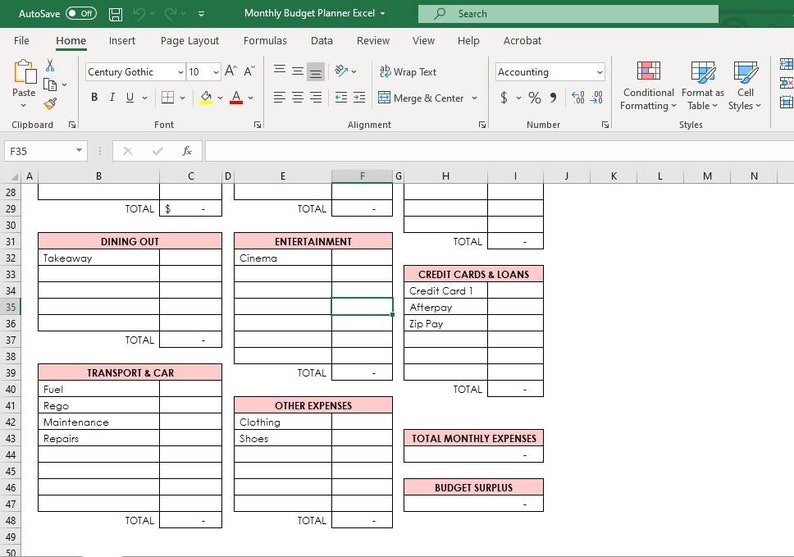794x557 pixels.
Task: Open Number Format Accounting dropdown
Action: click(x=600, y=72)
